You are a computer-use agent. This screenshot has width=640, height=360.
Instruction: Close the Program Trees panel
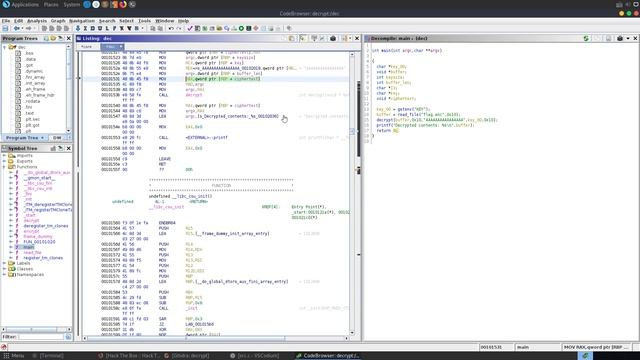pos(69,38)
